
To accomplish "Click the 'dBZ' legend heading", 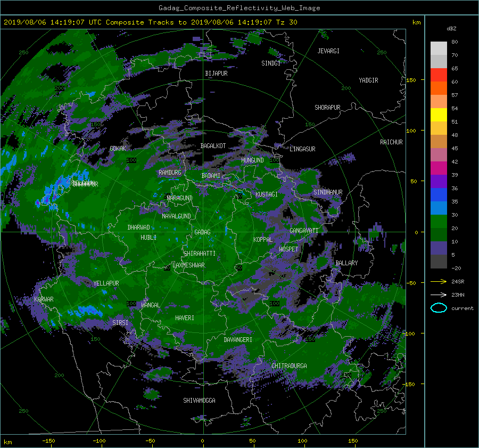I will tap(451, 28).
